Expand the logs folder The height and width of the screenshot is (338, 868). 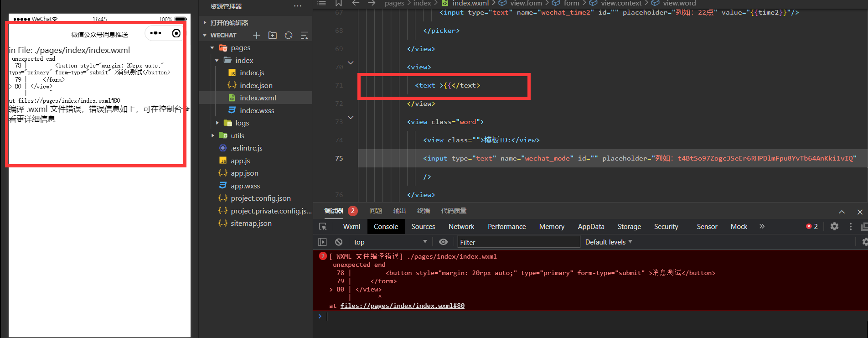coord(217,123)
